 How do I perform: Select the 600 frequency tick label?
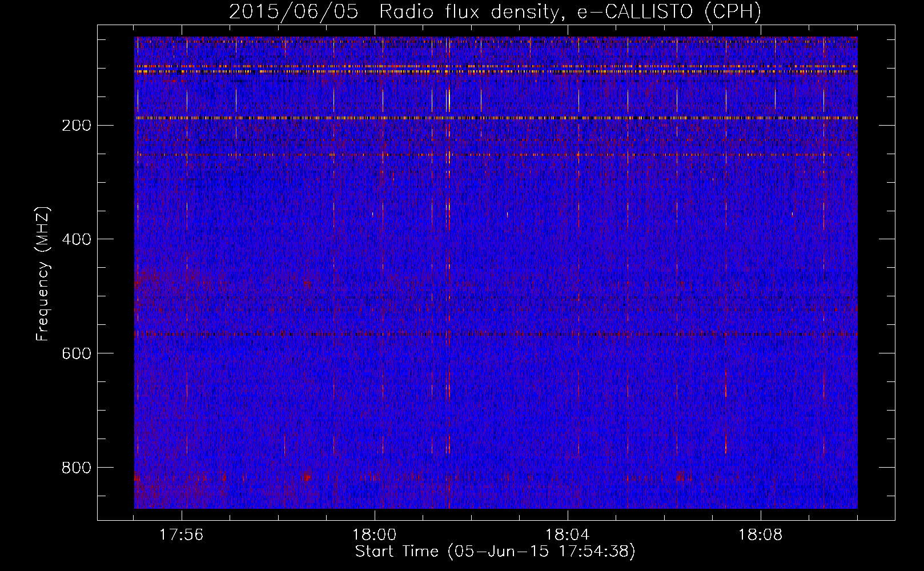tap(76, 353)
